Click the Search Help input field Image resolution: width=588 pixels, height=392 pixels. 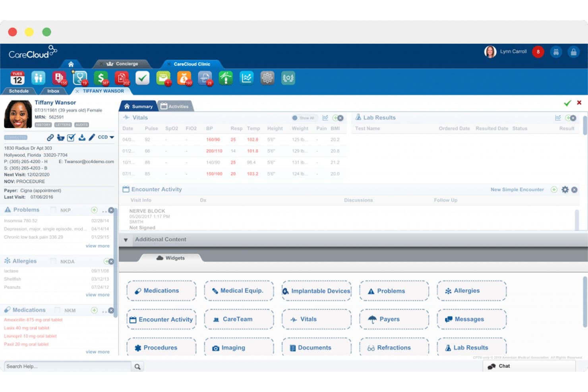(68, 367)
